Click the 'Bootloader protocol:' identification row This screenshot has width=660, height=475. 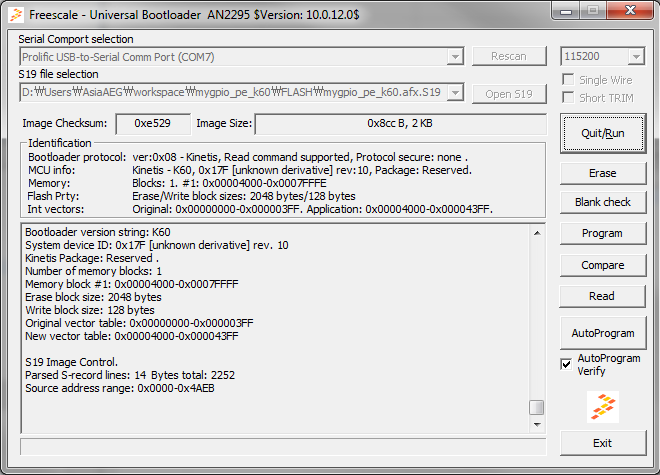248,157
